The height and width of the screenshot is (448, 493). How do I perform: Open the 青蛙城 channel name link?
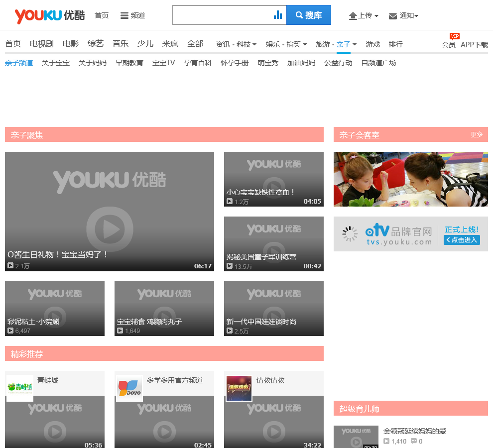coord(48,380)
